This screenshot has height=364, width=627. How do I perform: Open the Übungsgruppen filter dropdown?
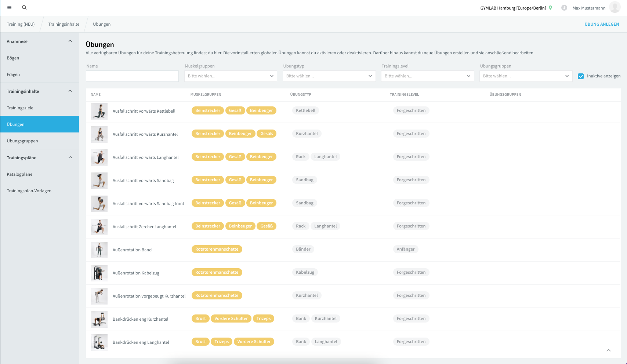pos(526,76)
